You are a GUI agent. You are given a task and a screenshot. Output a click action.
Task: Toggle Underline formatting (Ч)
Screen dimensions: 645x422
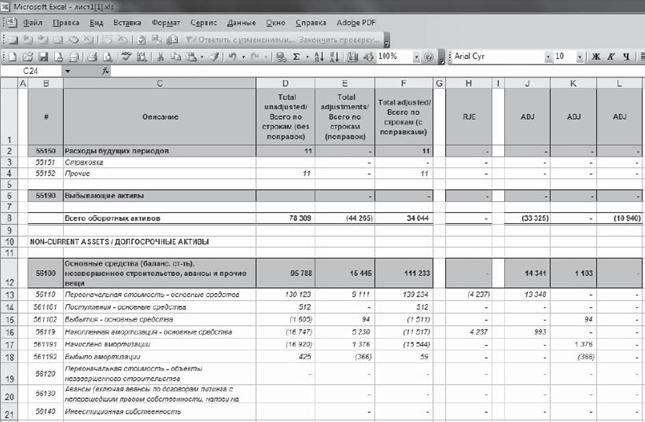pyautogui.click(x=630, y=57)
